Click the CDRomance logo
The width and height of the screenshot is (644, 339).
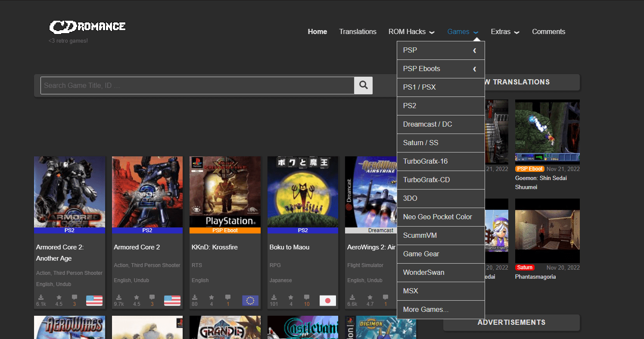(87, 27)
